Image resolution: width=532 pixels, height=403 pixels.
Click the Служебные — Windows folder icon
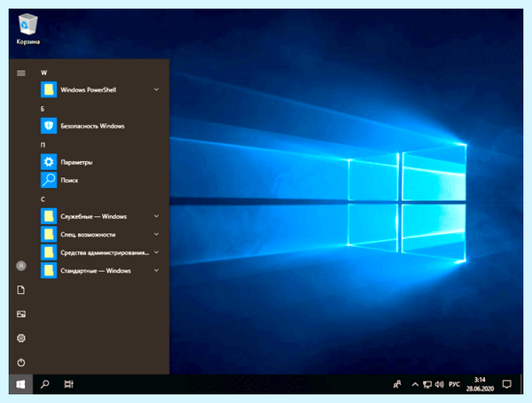point(49,216)
